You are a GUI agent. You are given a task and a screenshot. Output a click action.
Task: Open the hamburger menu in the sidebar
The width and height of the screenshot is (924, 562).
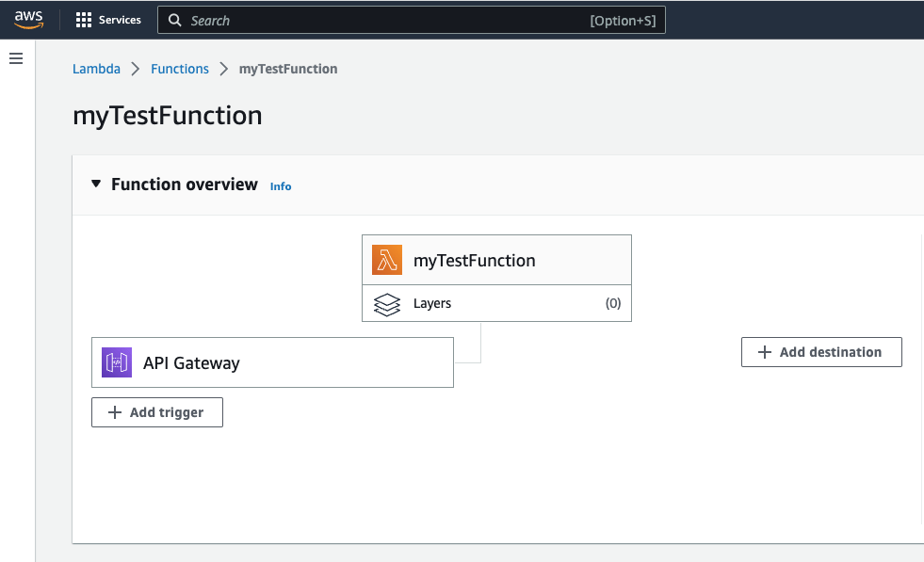(x=15, y=57)
